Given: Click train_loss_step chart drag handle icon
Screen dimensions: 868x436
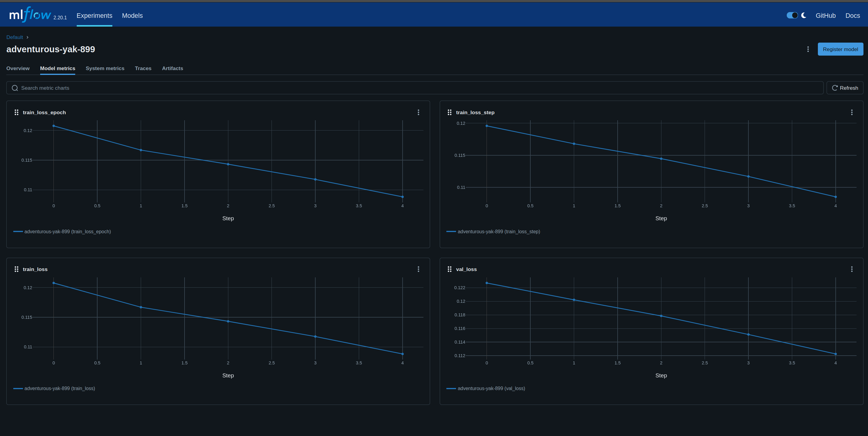Looking at the screenshot, I should pos(449,112).
